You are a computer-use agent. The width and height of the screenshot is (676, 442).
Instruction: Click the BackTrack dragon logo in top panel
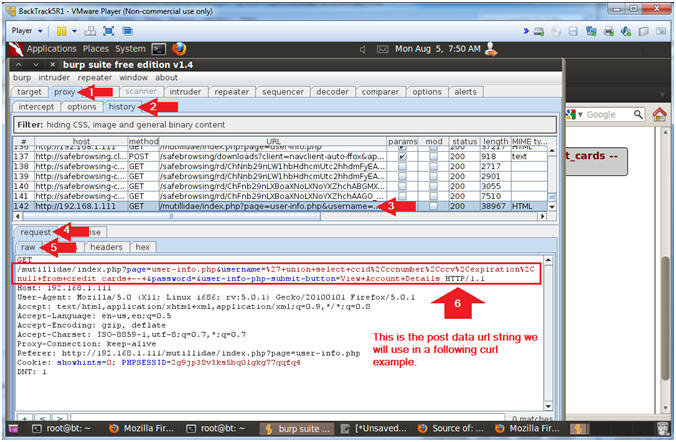point(16,49)
